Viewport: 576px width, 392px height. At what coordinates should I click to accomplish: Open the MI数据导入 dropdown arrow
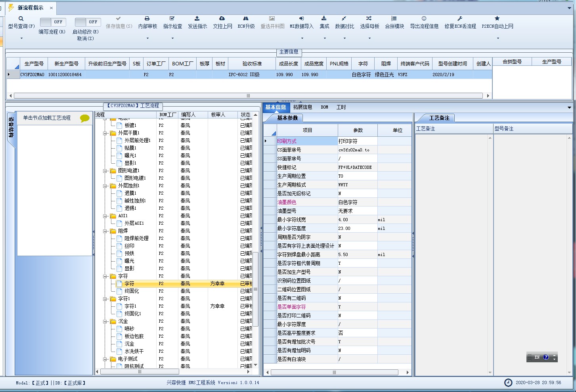[x=302, y=38]
